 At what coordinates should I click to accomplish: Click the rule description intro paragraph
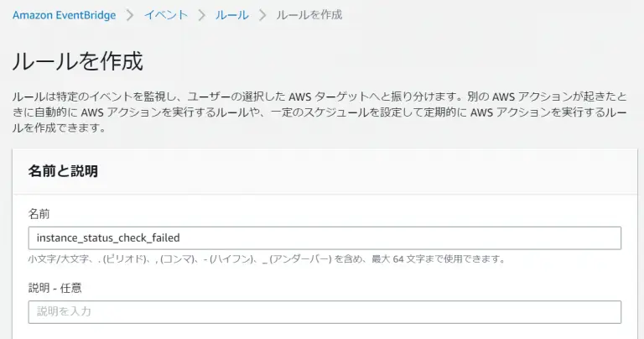click(320, 112)
